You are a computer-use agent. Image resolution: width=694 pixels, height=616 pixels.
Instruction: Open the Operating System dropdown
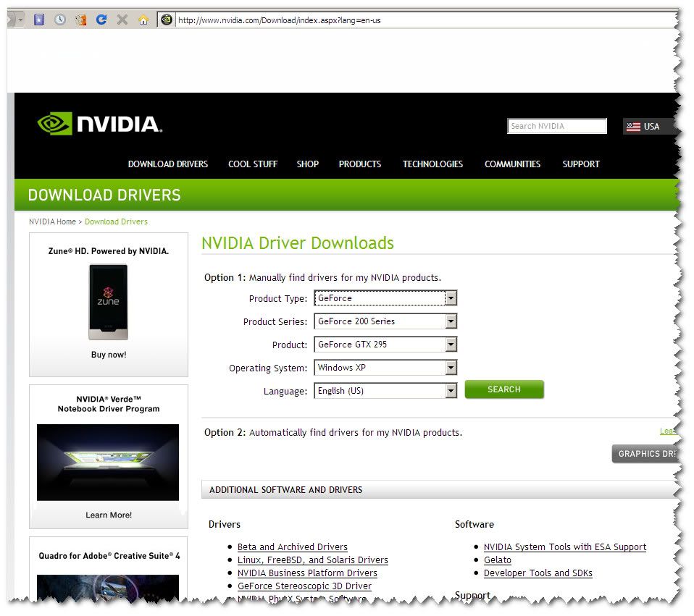point(385,368)
